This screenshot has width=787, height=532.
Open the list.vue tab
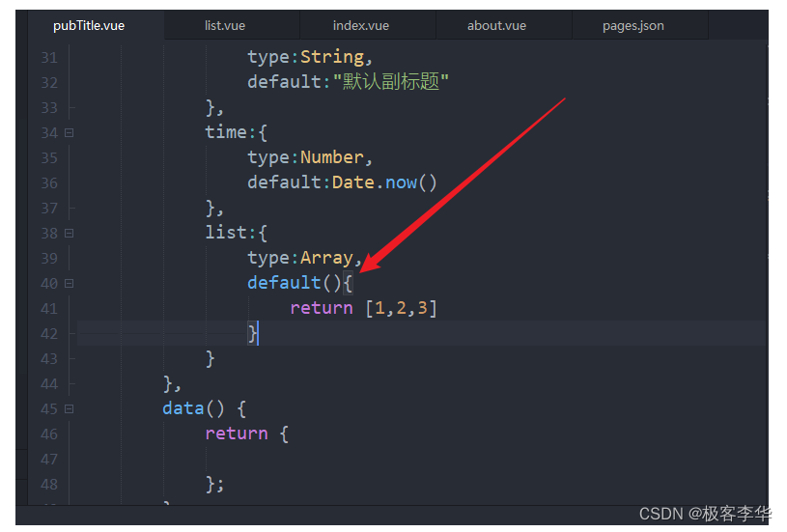pos(225,26)
